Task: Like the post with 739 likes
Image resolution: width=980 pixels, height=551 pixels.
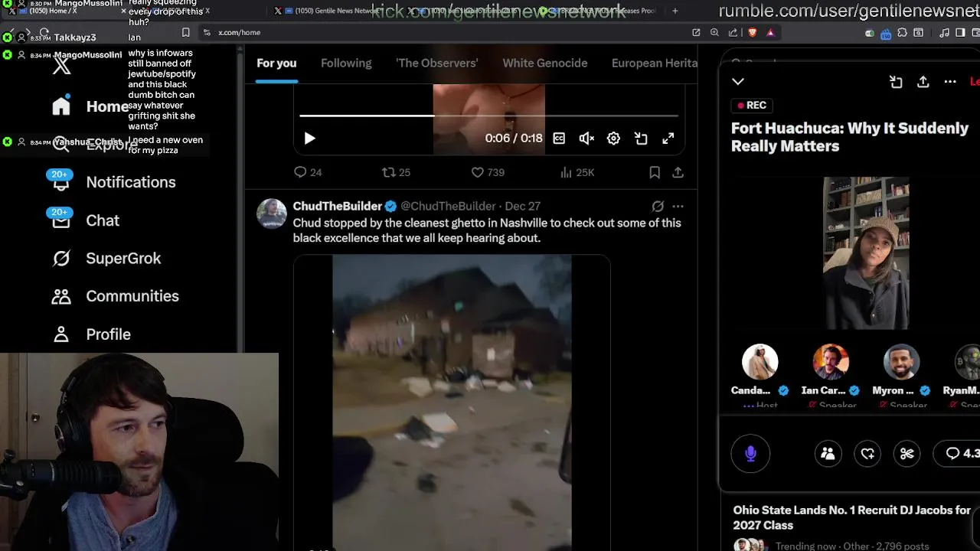Action: click(x=488, y=172)
